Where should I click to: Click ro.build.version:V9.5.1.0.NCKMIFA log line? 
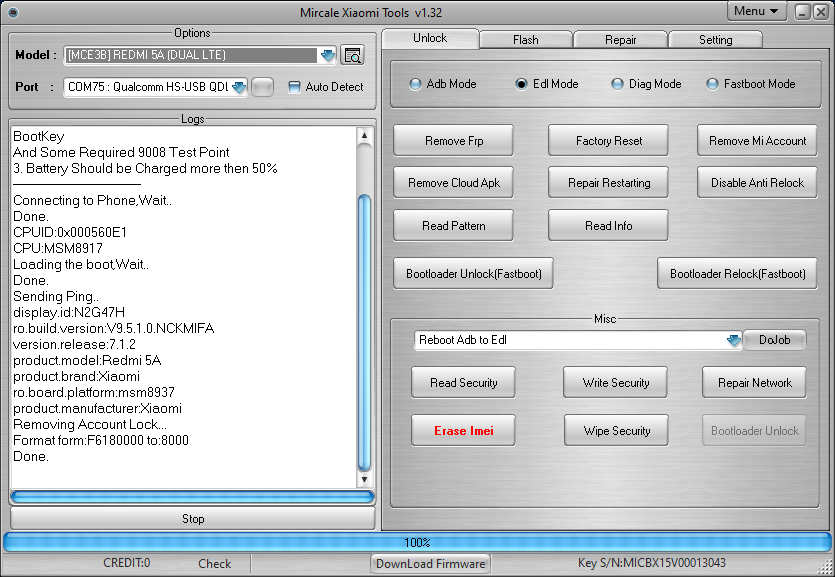coord(113,328)
